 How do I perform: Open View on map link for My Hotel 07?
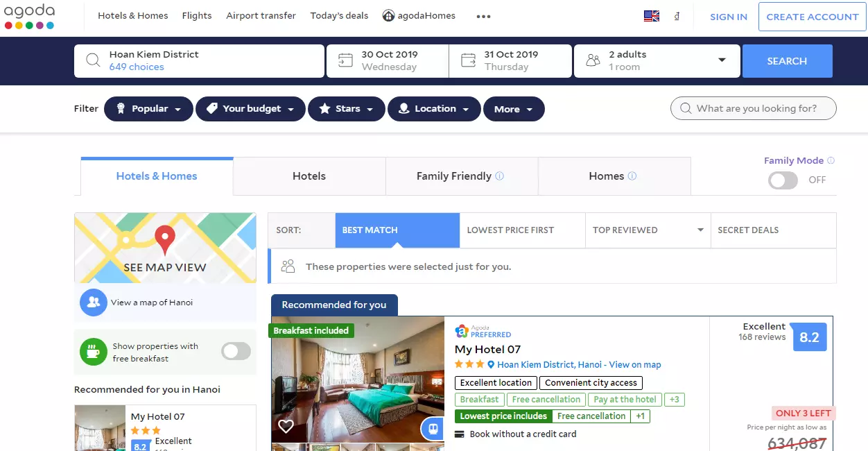click(x=635, y=365)
